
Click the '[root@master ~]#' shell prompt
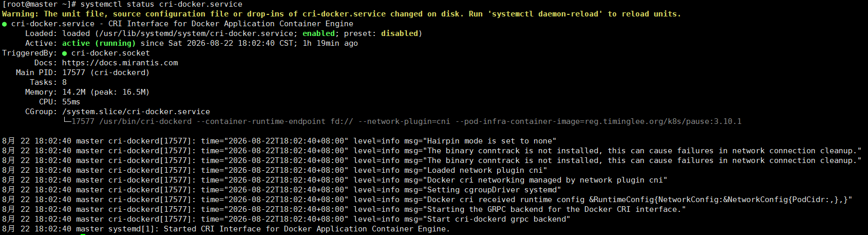[39, 4]
